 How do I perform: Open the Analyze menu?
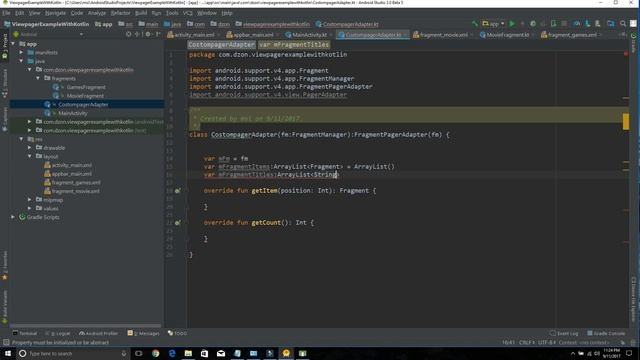97,13
